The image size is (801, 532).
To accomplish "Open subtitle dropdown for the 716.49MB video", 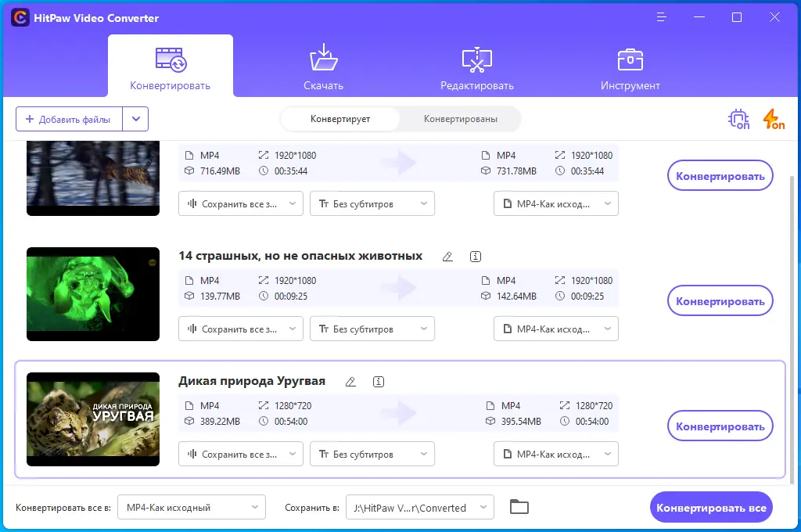I will [x=372, y=203].
